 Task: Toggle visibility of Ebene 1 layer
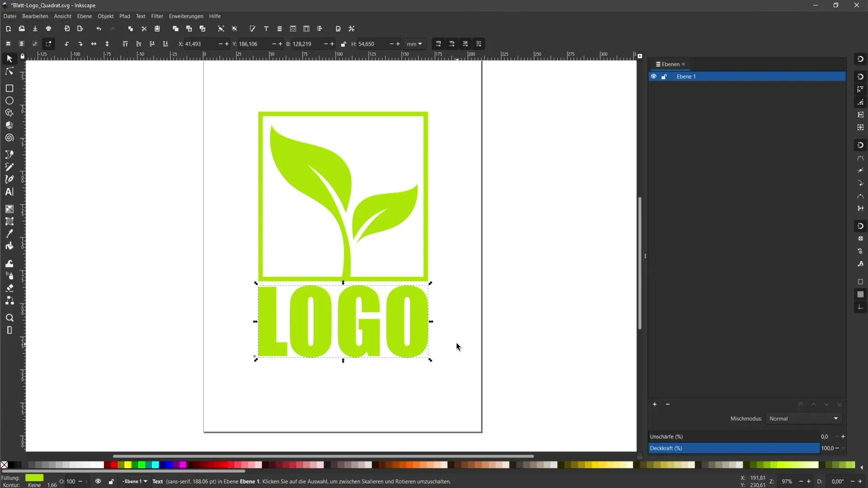pos(653,76)
